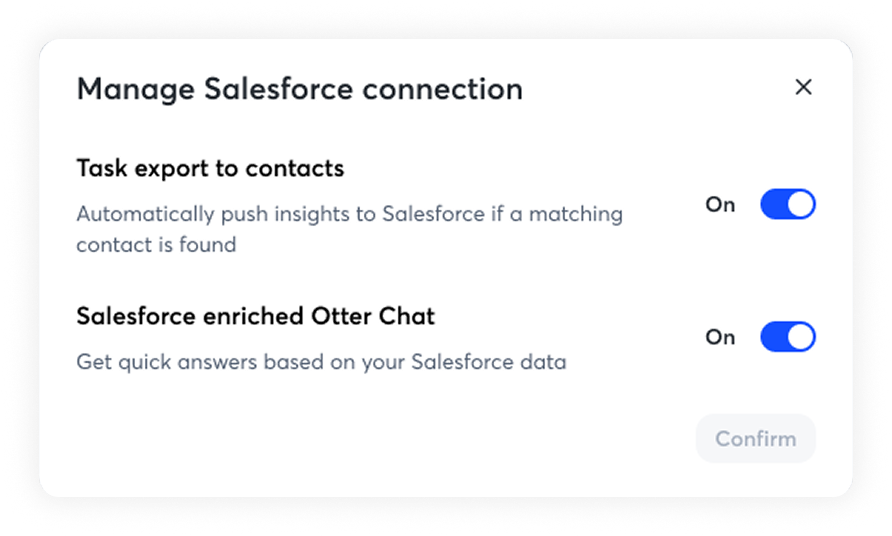Click the On label beside Otter Chat toggle
This screenshot has height=536, width=892.
(x=720, y=337)
